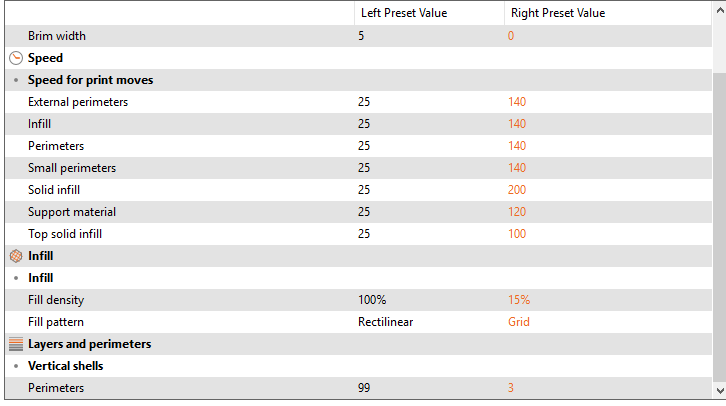Viewport: 726px width, 406px height.
Task: Select the Speed for print moves group
Action: pyautogui.click(x=358, y=80)
